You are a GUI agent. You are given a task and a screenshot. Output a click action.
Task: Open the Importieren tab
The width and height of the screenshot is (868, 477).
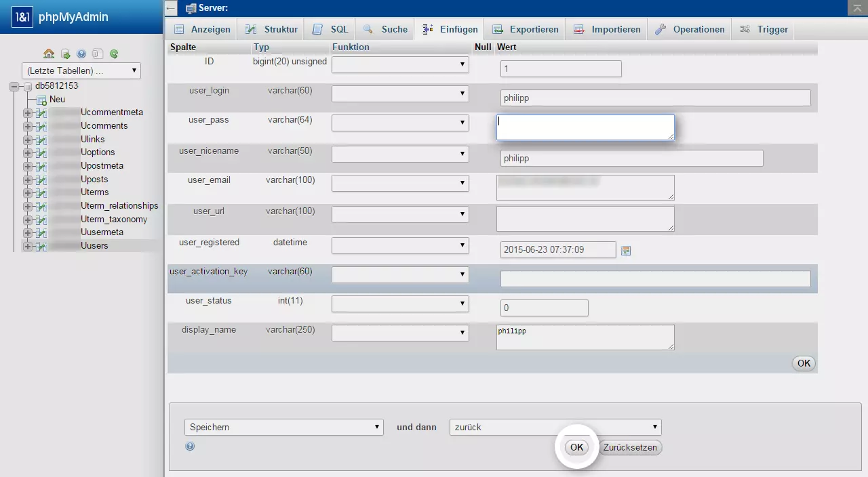(607, 29)
